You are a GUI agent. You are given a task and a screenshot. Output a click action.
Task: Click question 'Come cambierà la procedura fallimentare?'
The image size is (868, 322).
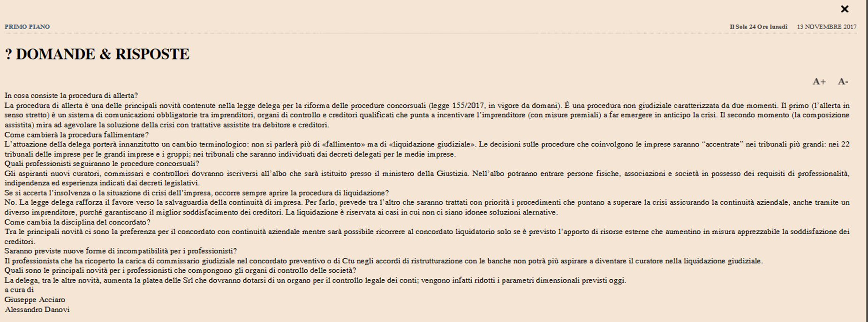point(76,135)
